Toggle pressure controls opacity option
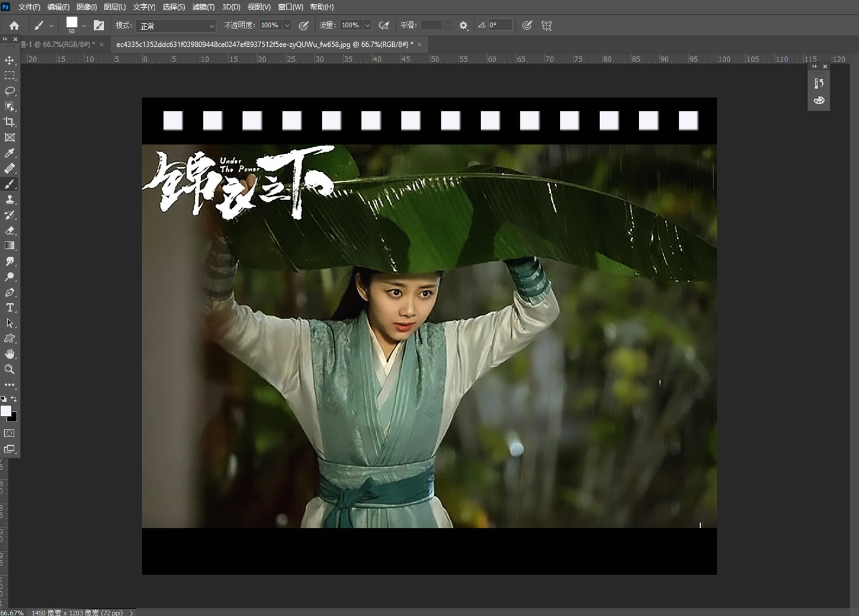 [x=304, y=25]
